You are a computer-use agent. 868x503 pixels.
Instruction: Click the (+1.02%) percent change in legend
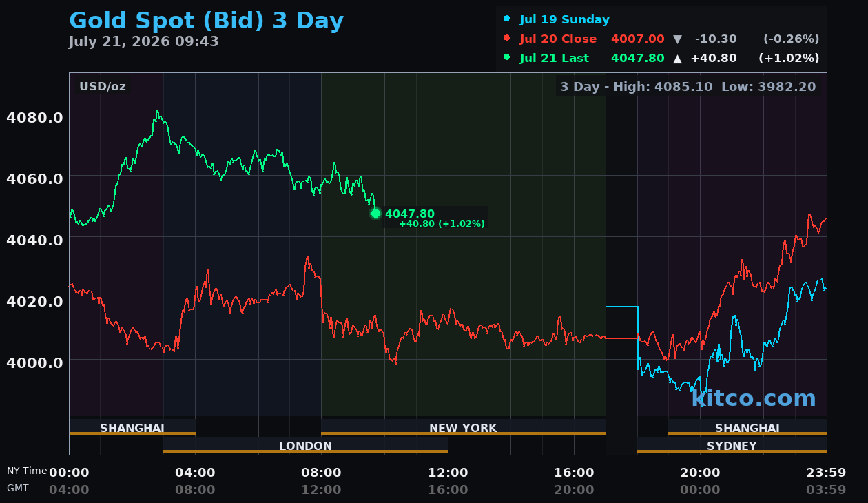click(789, 58)
